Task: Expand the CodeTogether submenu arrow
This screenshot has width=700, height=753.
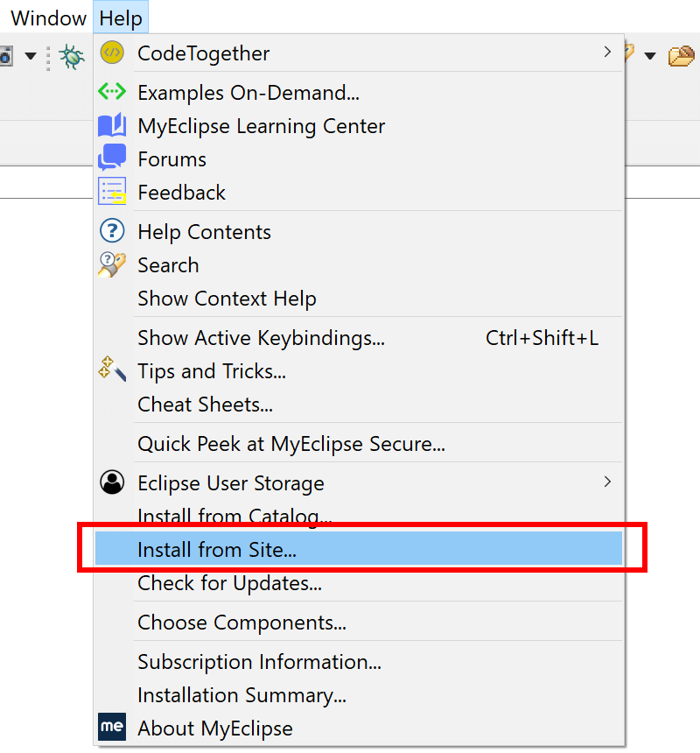Action: coord(607,52)
